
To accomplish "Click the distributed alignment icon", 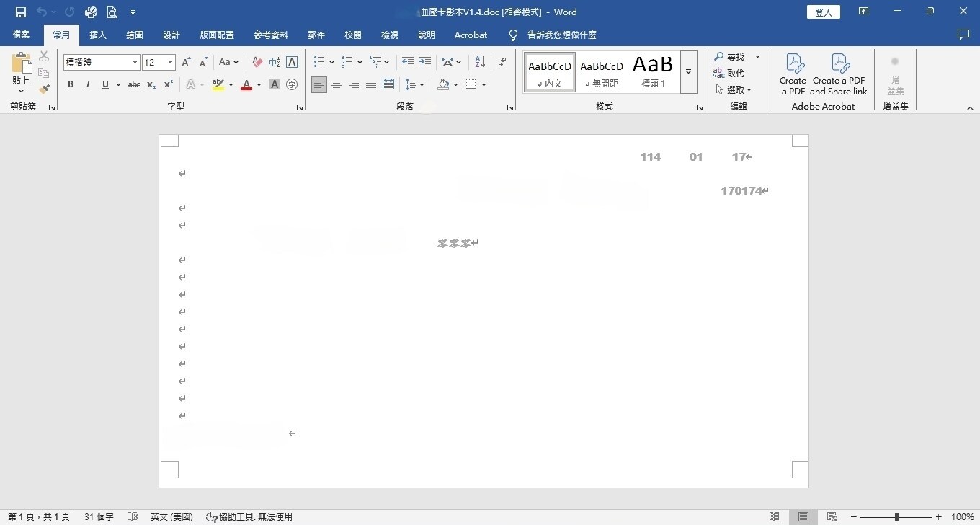I will coord(388,84).
